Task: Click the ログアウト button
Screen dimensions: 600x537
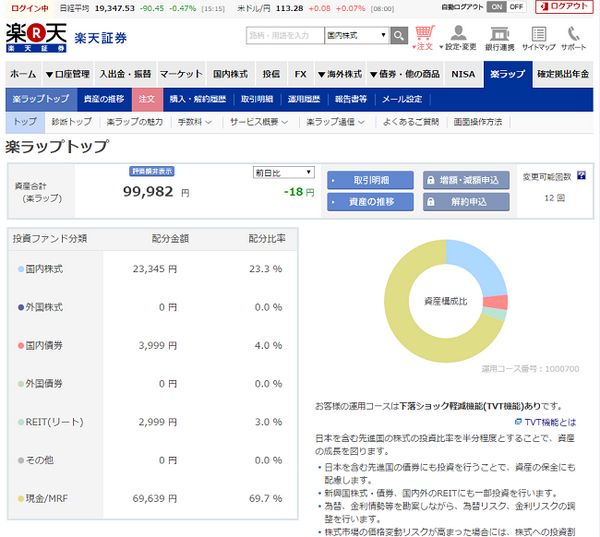Action: pos(564,7)
